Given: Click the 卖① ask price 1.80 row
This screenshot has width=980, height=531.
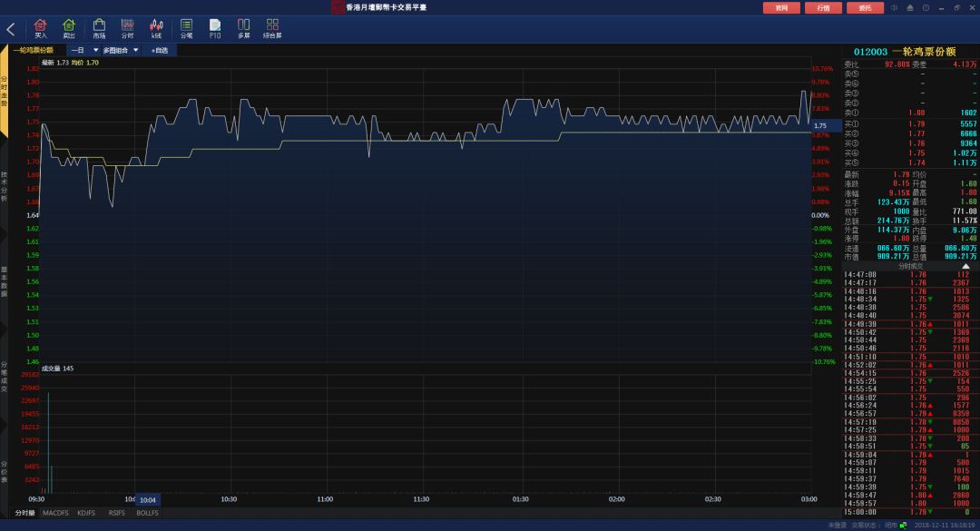Looking at the screenshot, I should [x=910, y=113].
